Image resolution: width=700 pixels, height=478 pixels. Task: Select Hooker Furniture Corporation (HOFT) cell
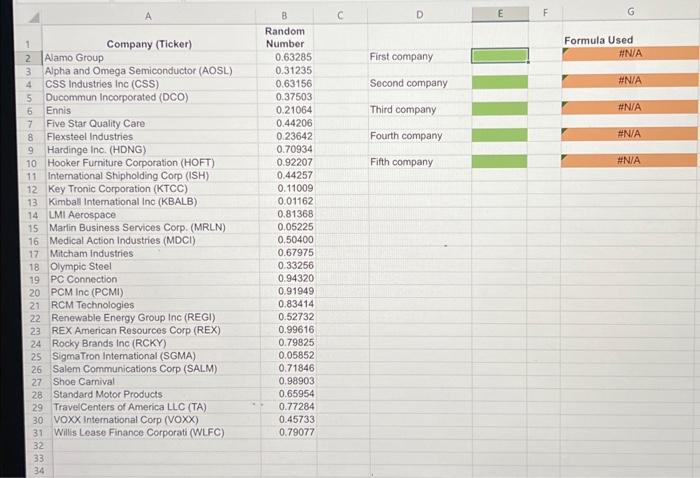pyautogui.click(x=153, y=163)
